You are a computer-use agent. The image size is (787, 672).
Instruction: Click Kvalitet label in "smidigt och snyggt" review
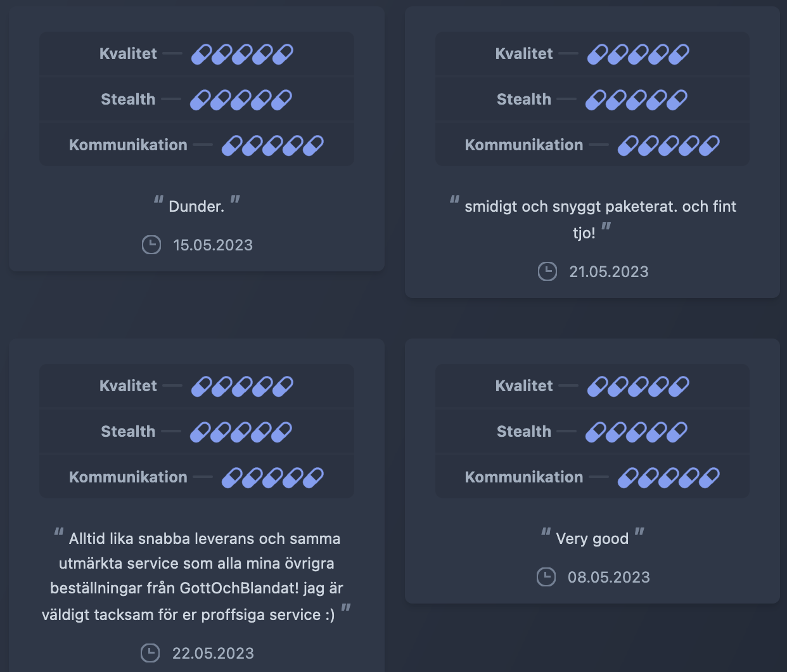524,54
